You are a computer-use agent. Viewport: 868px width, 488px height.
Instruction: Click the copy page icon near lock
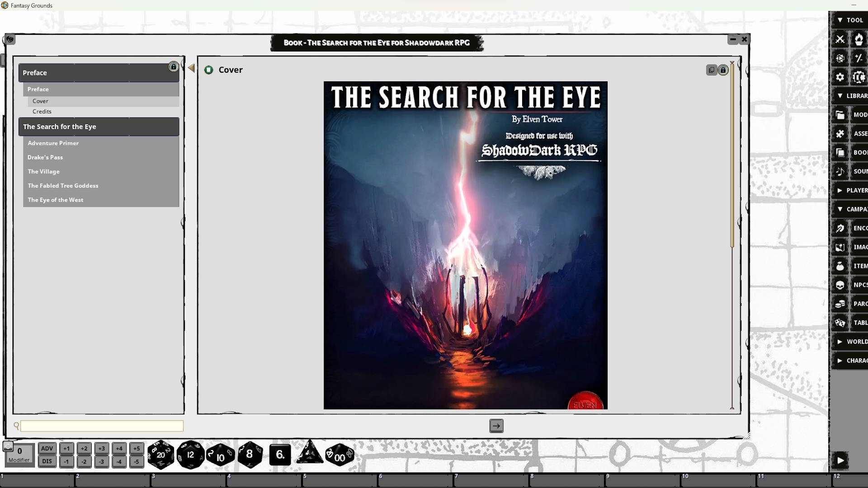click(712, 70)
